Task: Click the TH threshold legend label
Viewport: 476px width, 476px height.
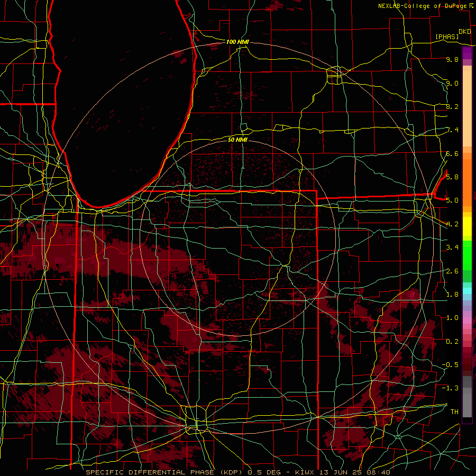Action: tap(454, 411)
